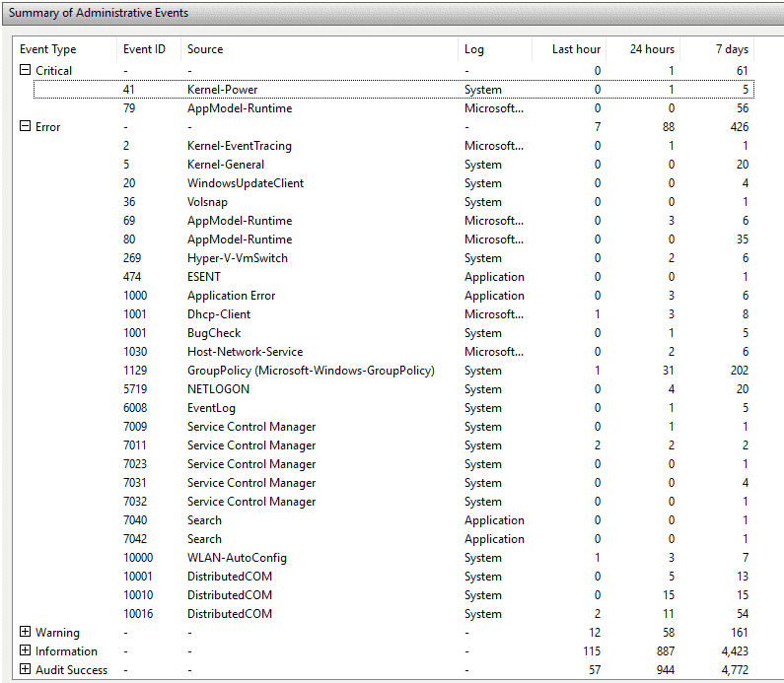Sort by Source column header

click(x=319, y=49)
